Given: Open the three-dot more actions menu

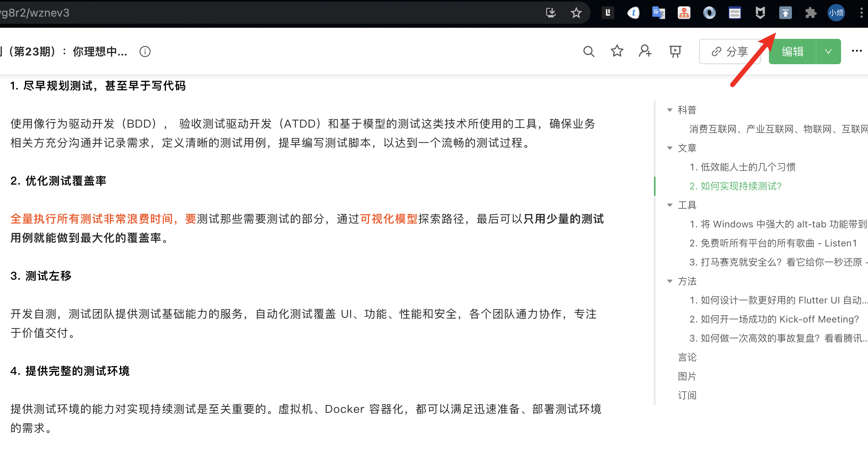Looking at the screenshot, I should [857, 51].
